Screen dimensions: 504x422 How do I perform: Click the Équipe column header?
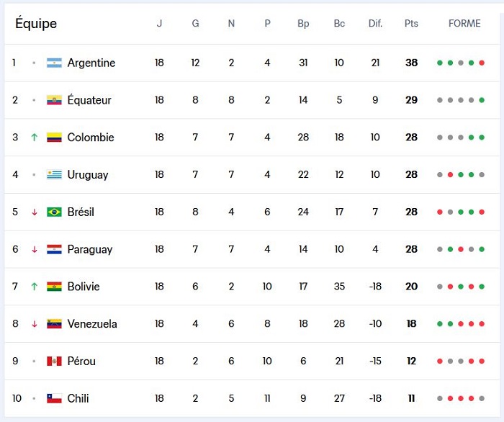pos(36,24)
